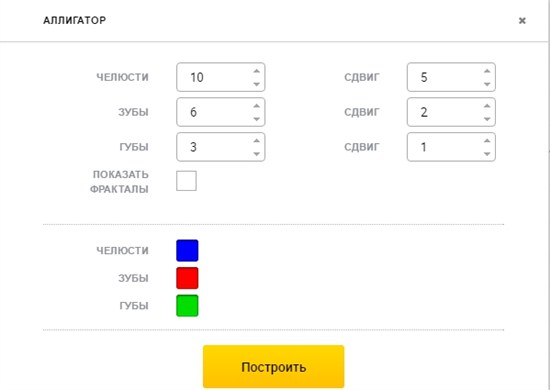The width and height of the screenshot is (550, 390).
Task: Decrease the Сдвиг value for Челюсти
Action: point(487,84)
